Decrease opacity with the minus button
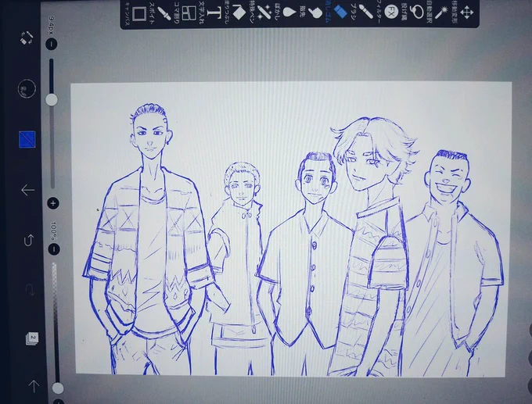This screenshot has height=404, width=532. tap(54, 249)
